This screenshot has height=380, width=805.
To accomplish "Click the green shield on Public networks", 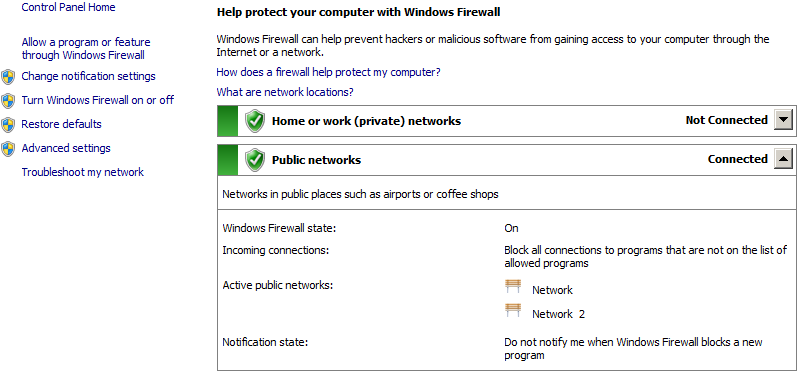I will 255,160.
